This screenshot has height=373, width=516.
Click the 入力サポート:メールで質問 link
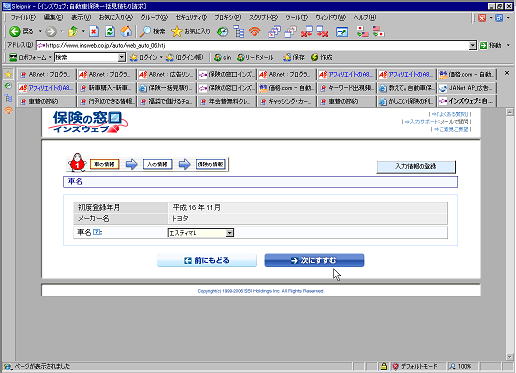pos(437,122)
